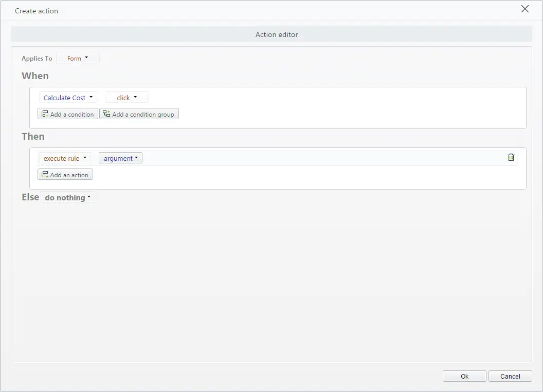The image size is (543, 392).
Task: Add a condition group to When
Action: point(139,114)
